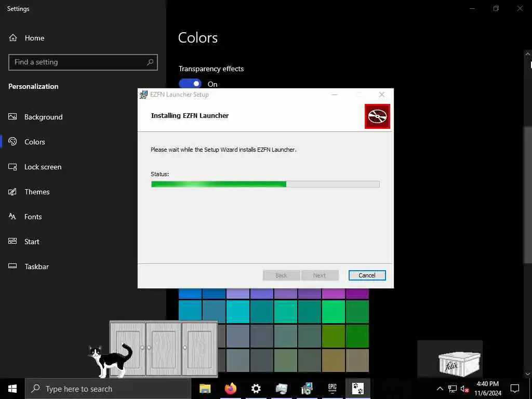Turn off Transparency effects toggle
The image size is (532, 399).
coord(190,84)
